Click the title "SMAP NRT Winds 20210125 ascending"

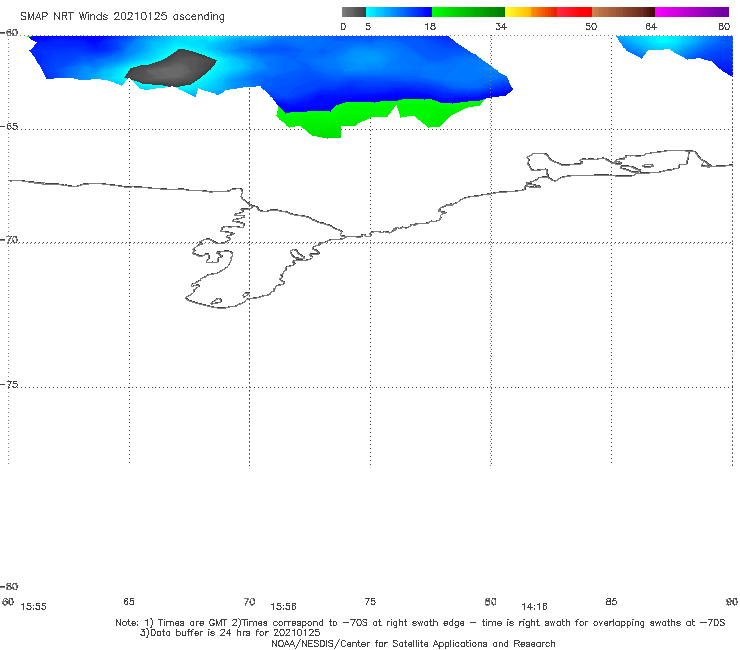[122, 17]
